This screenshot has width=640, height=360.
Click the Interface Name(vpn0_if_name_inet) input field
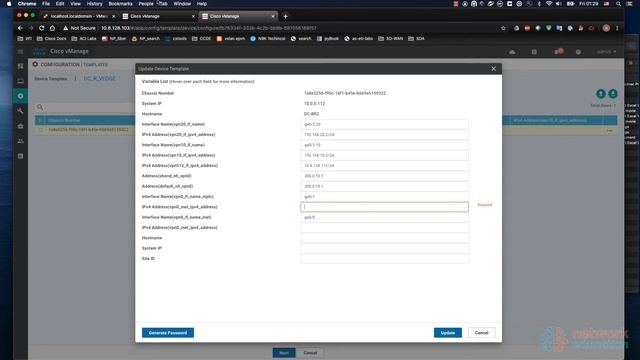(x=384, y=218)
